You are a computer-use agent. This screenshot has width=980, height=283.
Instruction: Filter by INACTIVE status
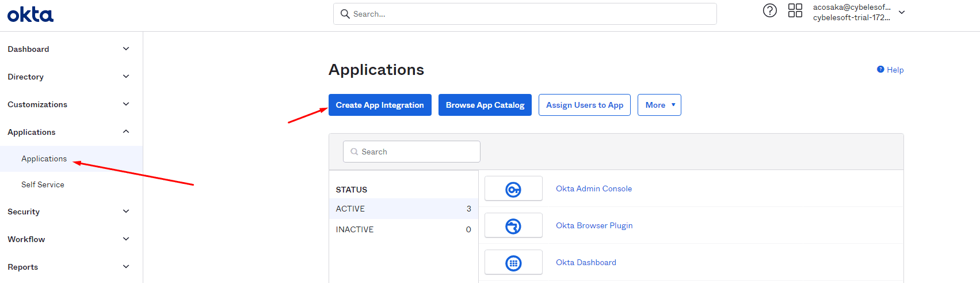pyautogui.click(x=403, y=229)
